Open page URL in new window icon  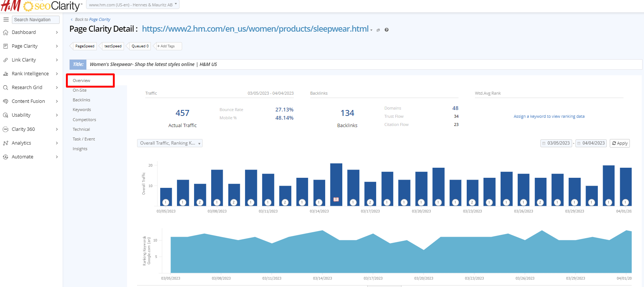[378, 30]
